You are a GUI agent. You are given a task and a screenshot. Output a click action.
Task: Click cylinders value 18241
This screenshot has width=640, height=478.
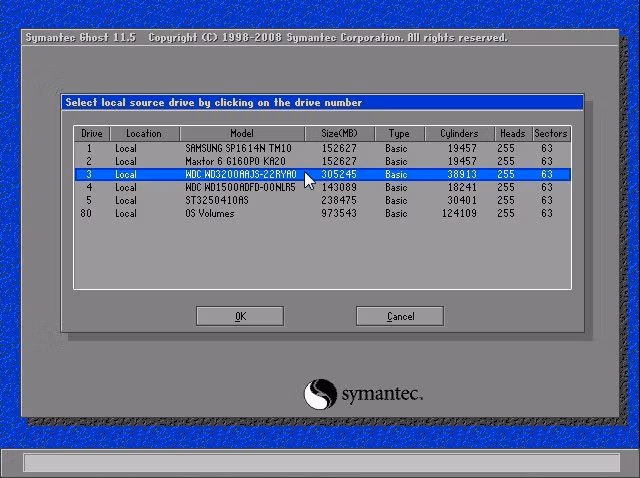pyautogui.click(x=462, y=187)
